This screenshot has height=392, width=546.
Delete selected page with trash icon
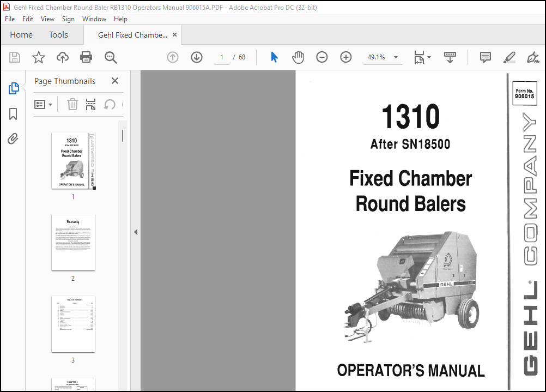pyautogui.click(x=72, y=104)
